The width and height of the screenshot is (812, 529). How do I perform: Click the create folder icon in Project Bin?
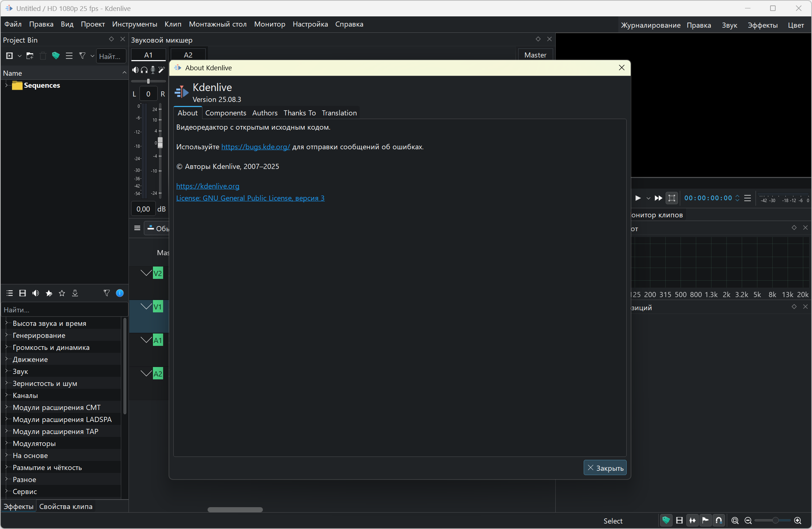30,56
